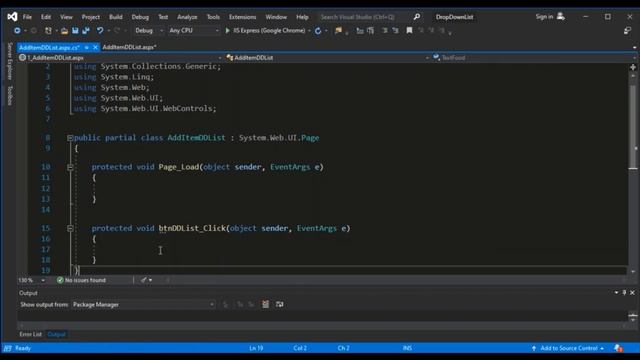
Task: Click the Visual Studio logo icon
Action: (12, 17)
